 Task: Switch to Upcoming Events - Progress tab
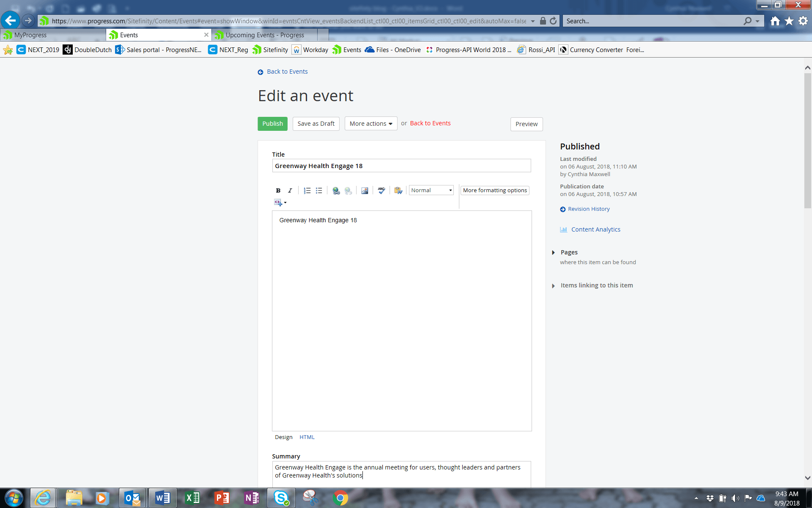tap(265, 35)
